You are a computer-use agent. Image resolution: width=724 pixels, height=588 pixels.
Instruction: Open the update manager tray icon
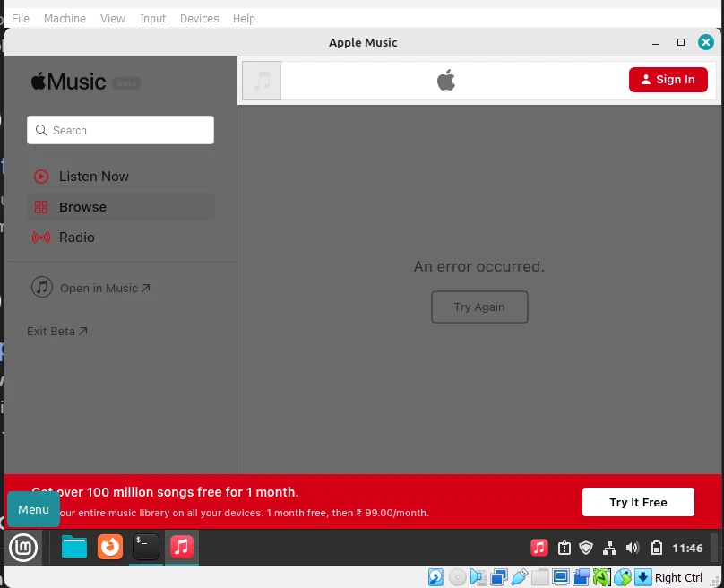pyautogui.click(x=564, y=548)
